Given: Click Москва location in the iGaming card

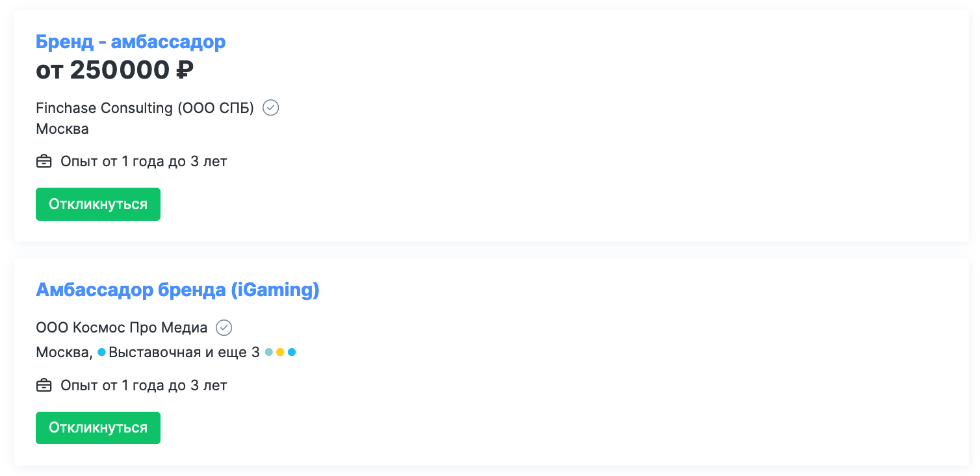Looking at the screenshot, I should pos(63,353).
